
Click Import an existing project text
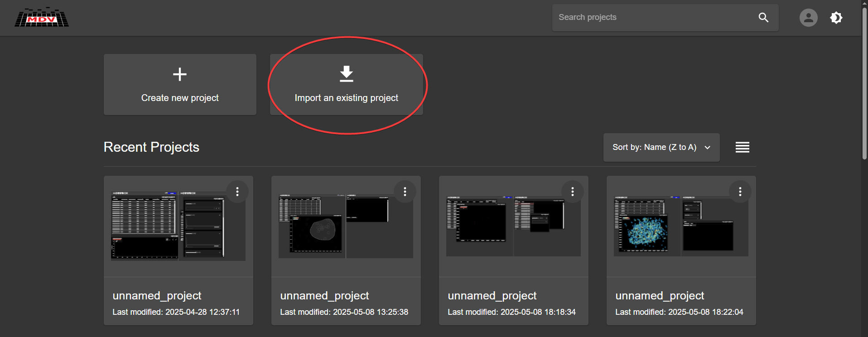click(346, 98)
